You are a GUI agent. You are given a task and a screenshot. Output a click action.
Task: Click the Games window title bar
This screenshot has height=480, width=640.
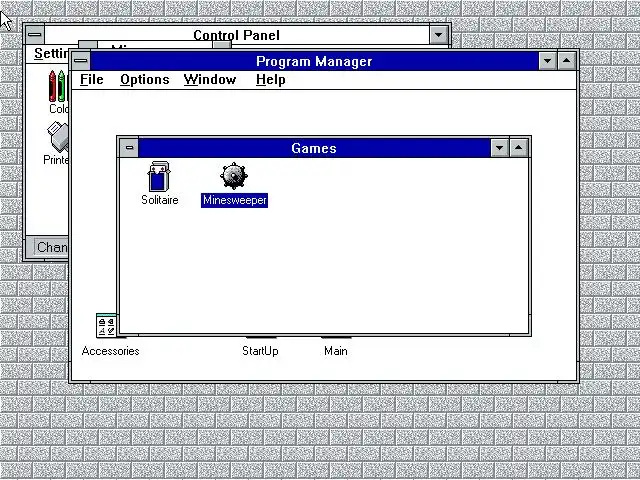pyautogui.click(x=314, y=148)
